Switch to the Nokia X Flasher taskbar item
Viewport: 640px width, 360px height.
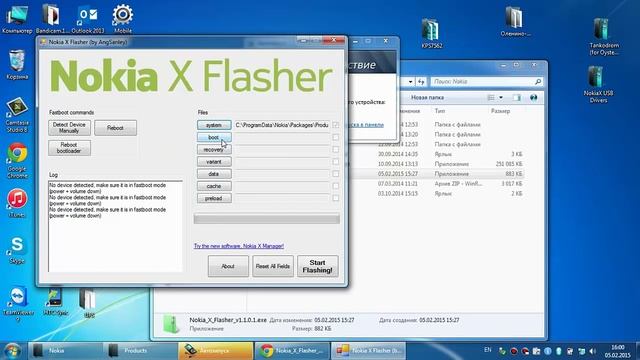368,351
